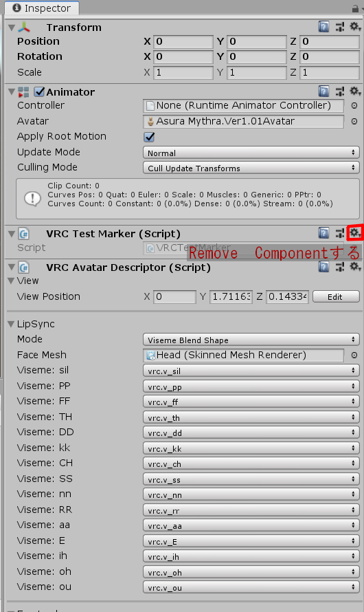Open Viseme sil dropdown
364x612 pixels.
click(251, 371)
